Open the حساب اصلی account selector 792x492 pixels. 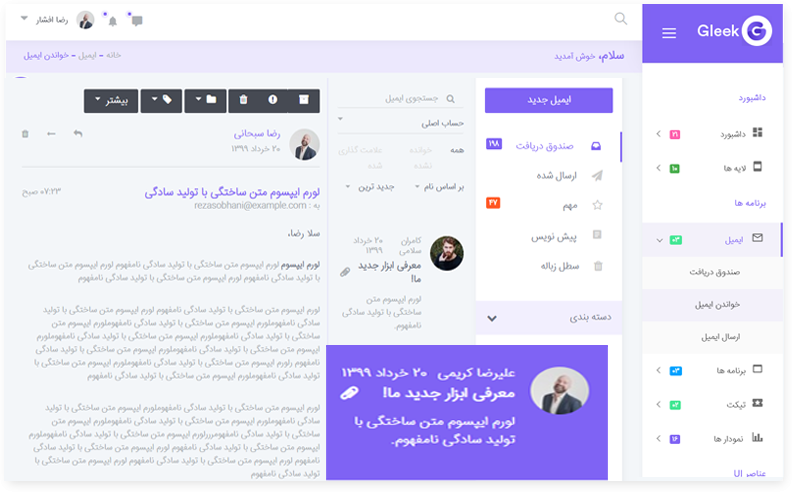pos(400,122)
